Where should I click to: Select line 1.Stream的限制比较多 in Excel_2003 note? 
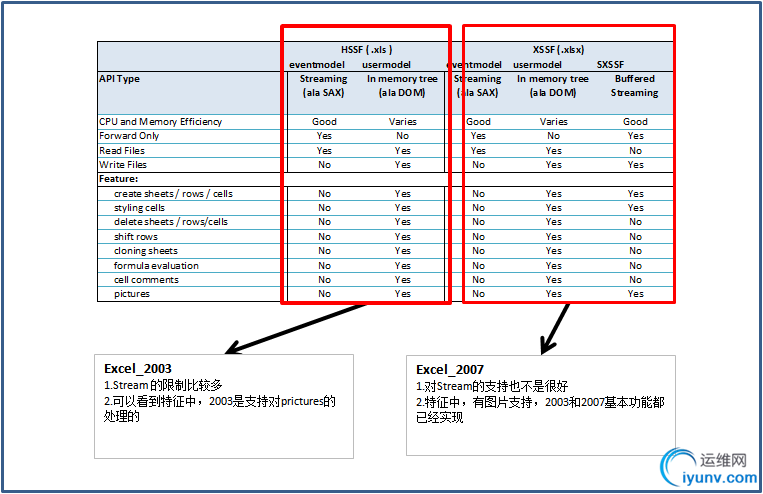click(x=163, y=385)
